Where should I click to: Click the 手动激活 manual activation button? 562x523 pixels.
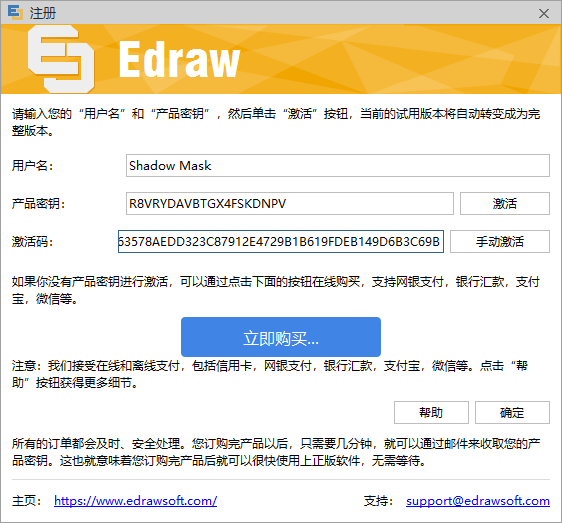500,242
